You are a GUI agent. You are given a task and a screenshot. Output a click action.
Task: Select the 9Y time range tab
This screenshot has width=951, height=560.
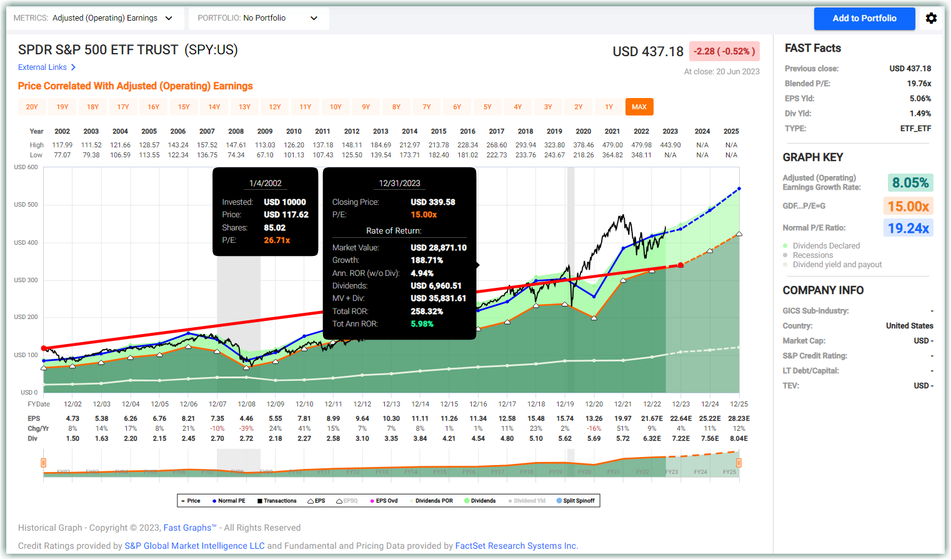pos(366,107)
